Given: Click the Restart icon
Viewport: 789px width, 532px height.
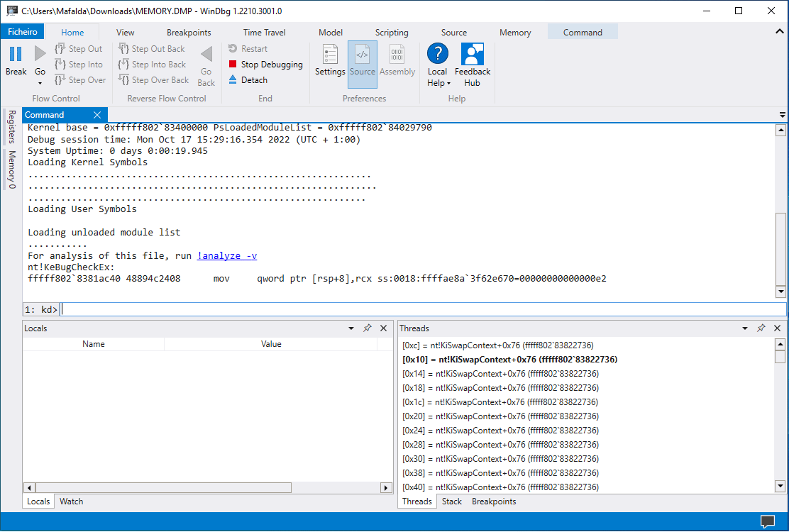Looking at the screenshot, I should [233, 48].
